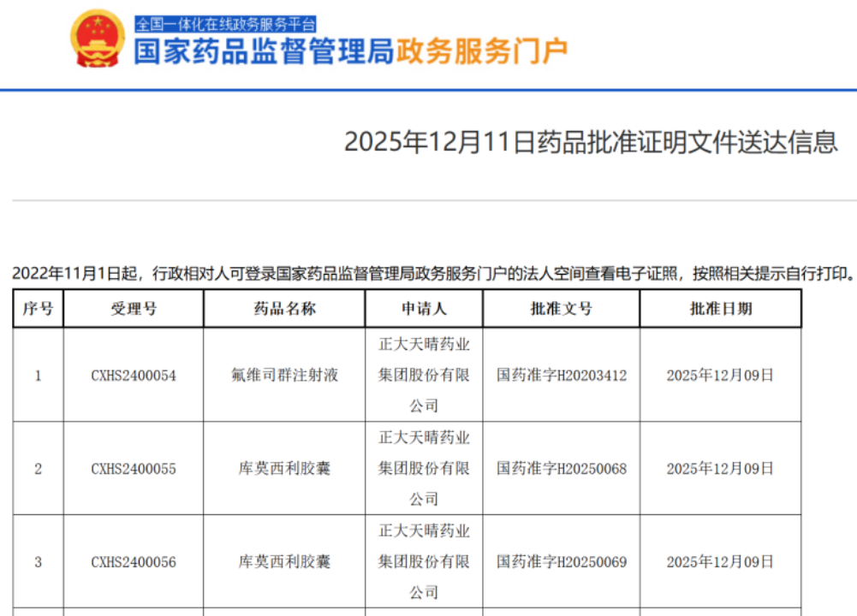Click the applicant cell in row 1
The width and height of the screenshot is (857, 616).
pyautogui.click(x=424, y=376)
